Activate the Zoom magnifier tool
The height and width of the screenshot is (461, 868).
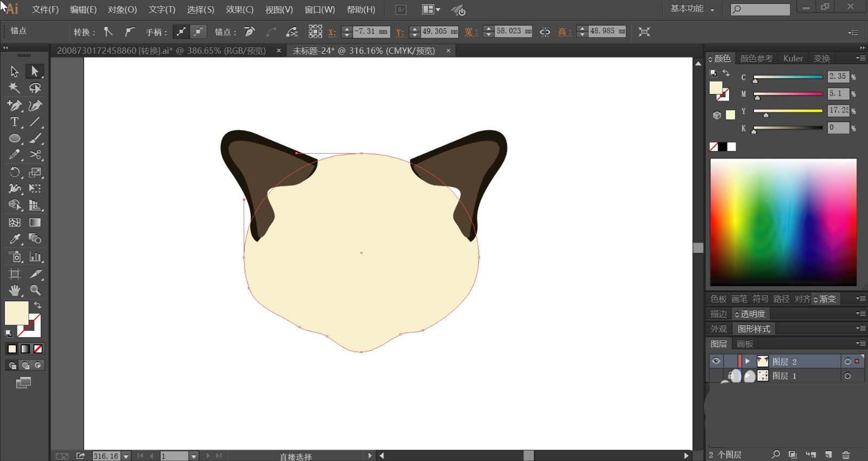(x=35, y=291)
